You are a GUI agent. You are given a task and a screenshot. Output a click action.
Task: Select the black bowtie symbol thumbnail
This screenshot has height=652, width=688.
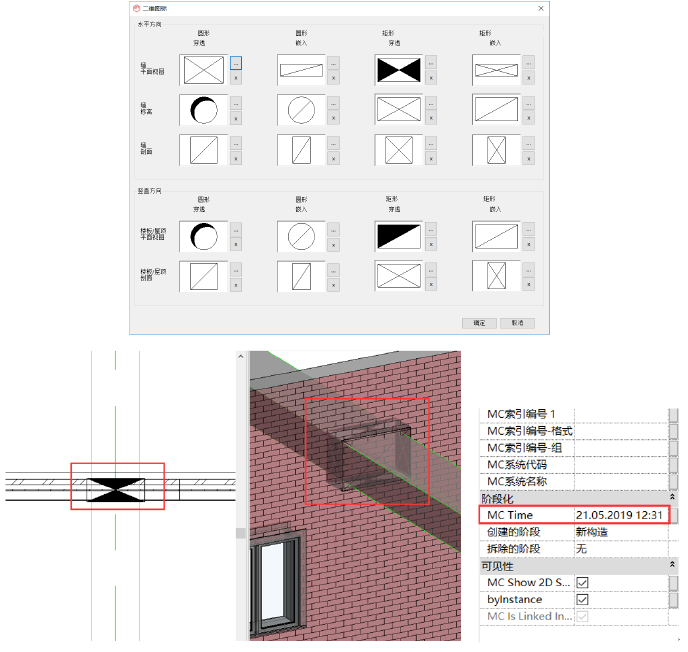[x=399, y=70]
